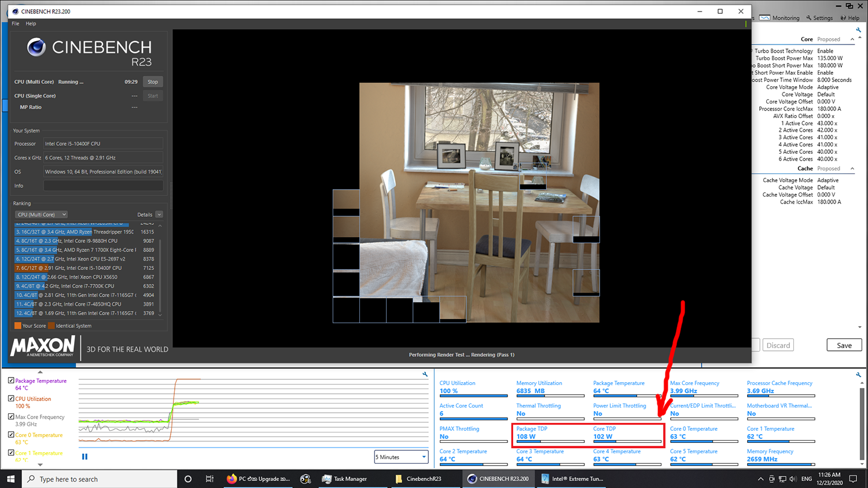Click the Identical System brown legend swatch

point(52,326)
